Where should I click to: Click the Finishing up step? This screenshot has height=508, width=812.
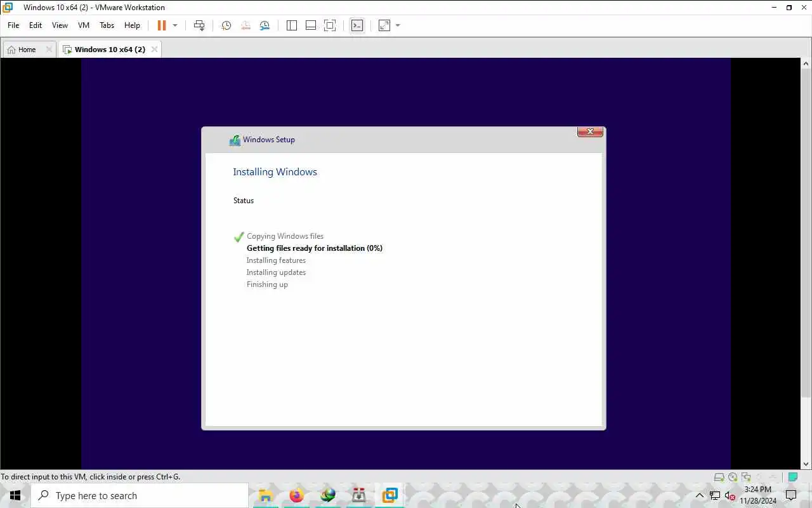(267, 284)
